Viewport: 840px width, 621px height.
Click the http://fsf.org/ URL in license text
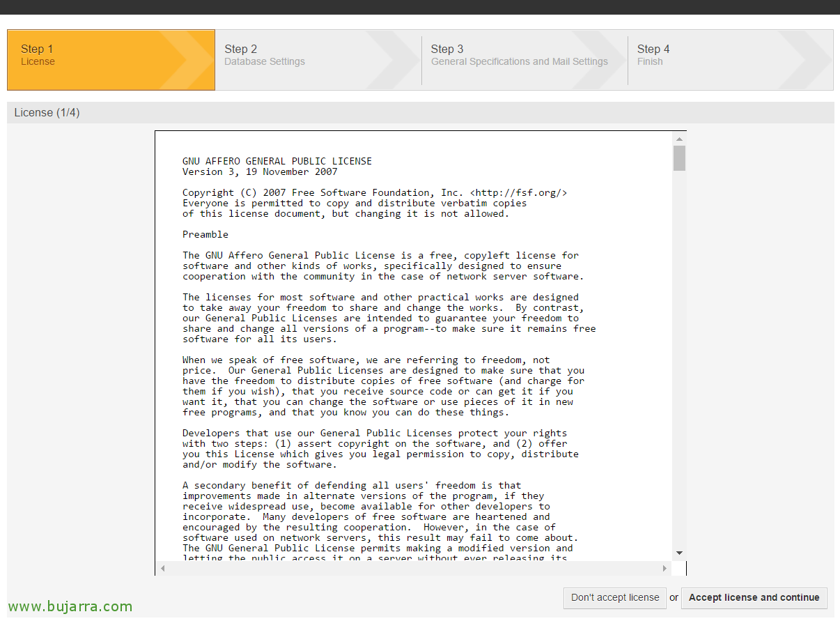tap(519, 193)
